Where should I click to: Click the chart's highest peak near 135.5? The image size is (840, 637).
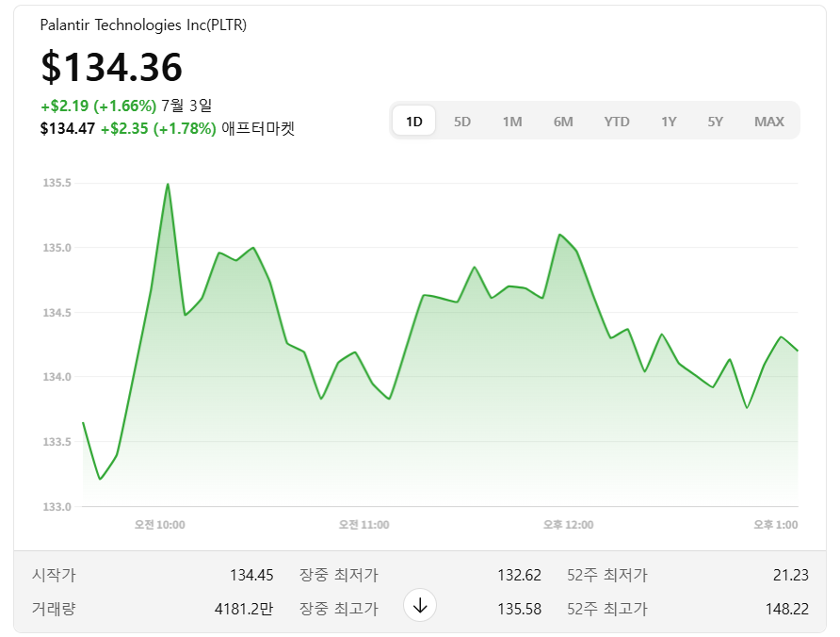coord(168,185)
